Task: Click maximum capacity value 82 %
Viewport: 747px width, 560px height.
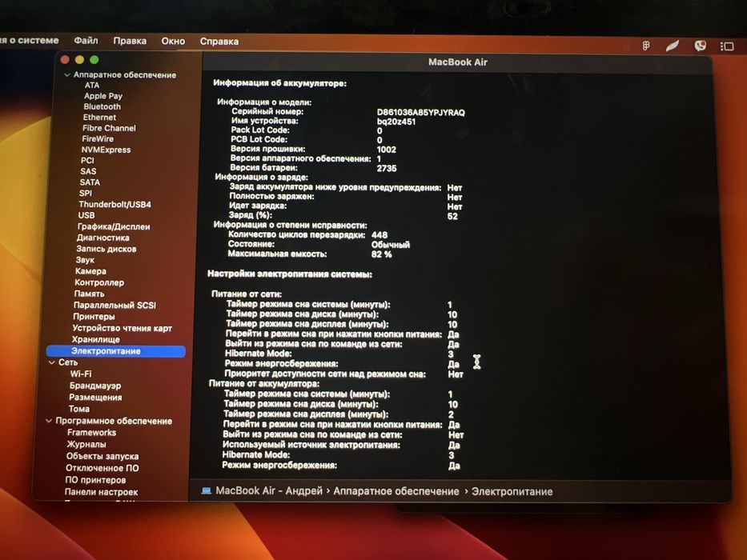Action: (x=382, y=254)
